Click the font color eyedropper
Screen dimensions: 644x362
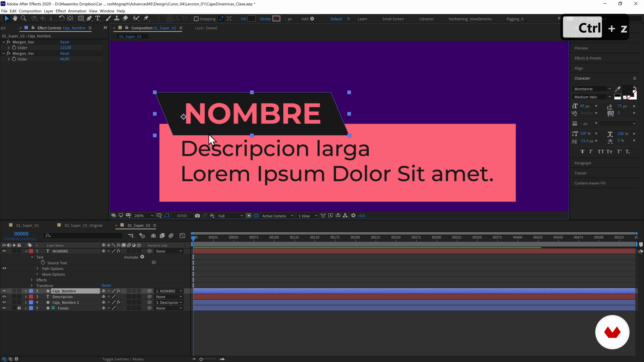(x=618, y=89)
